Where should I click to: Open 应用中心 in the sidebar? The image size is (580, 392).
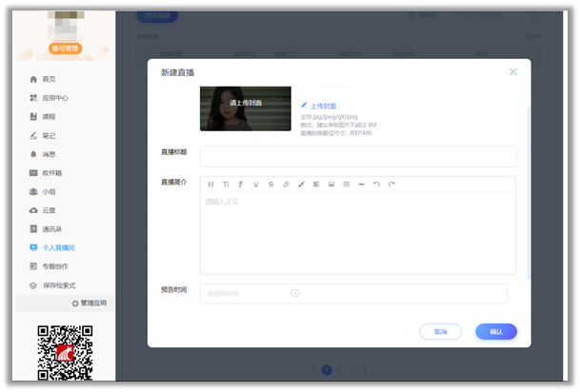point(54,98)
